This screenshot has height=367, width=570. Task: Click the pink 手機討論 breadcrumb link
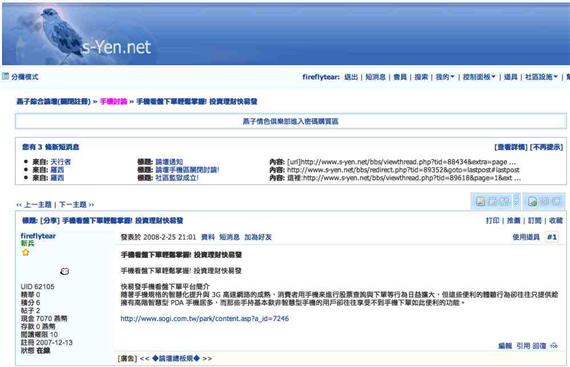[x=113, y=101]
